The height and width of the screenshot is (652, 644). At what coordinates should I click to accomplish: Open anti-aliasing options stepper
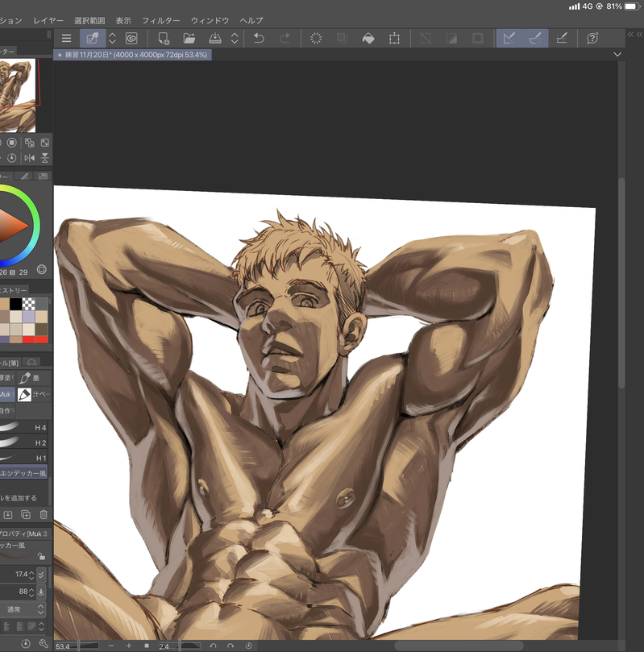pyautogui.click(x=41, y=626)
